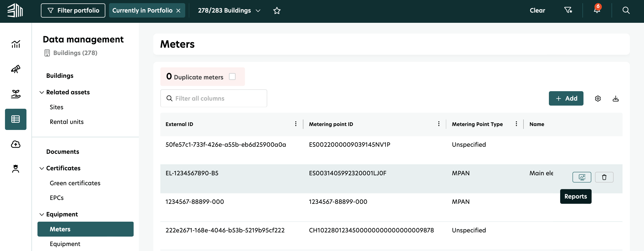Open Documents in the side menu
The image size is (644, 251).
click(63, 152)
